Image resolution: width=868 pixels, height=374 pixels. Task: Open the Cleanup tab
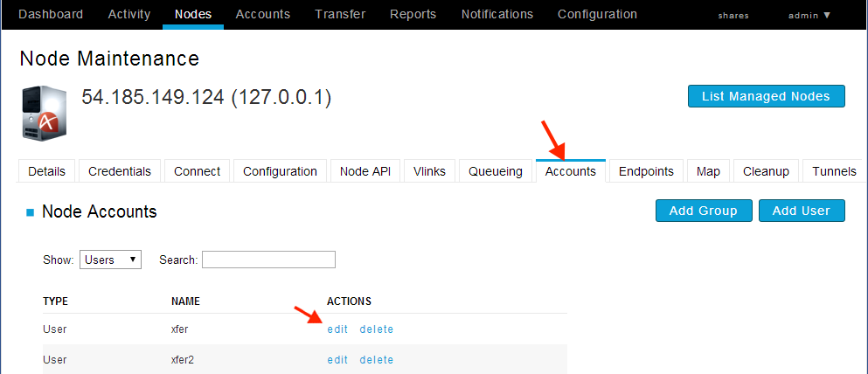coord(766,171)
